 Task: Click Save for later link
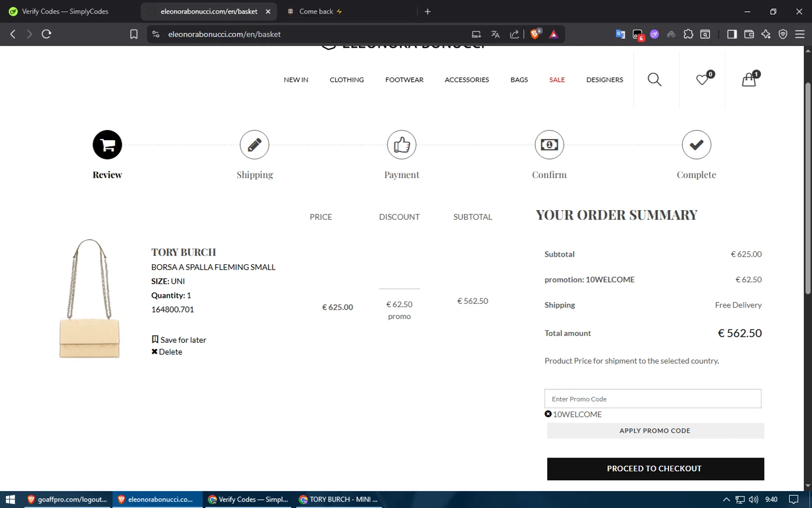click(179, 340)
